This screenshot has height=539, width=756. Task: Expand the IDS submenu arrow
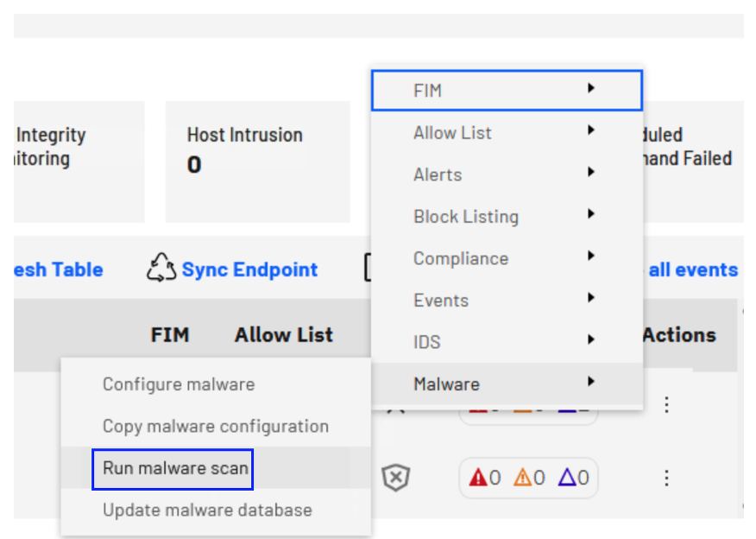pyautogui.click(x=591, y=341)
